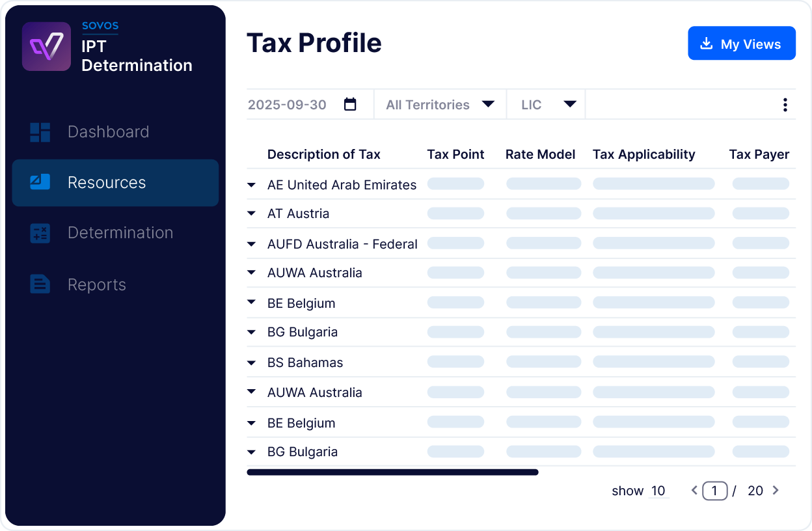Go to next page with right chevron
Viewport: 812px width, 531px height.
776,491
